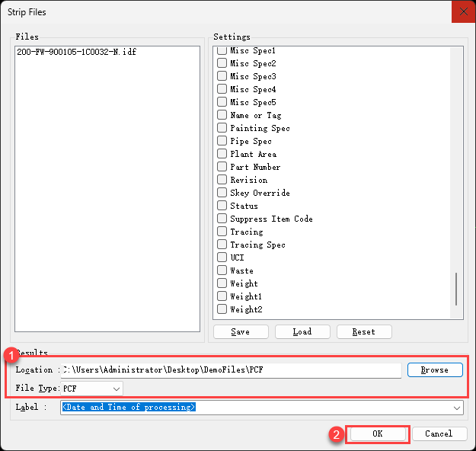The width and height of the screenshot is (476, 451).
Task: Browse for results location folder
Action: (434, 369)
